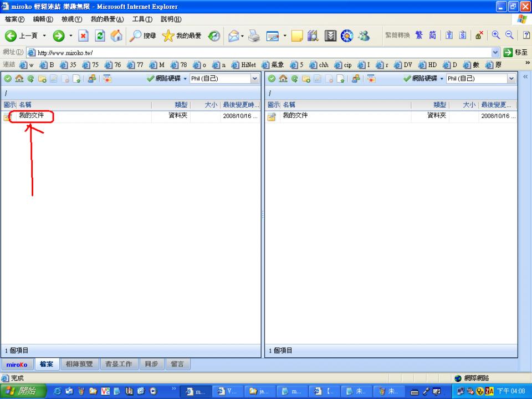Expand the address bar URL dropdown
Image resolution: width=532 pixels, height=399 pixels.
(495, 53)
